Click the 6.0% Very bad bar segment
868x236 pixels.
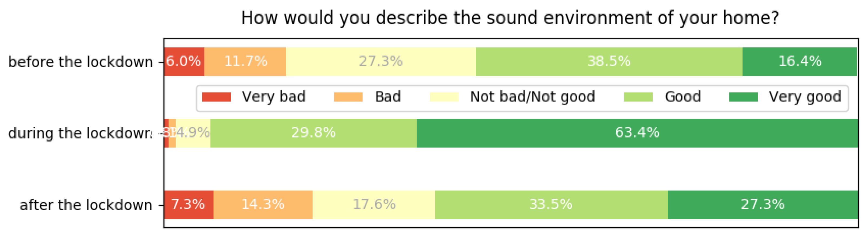click(184, 62)
